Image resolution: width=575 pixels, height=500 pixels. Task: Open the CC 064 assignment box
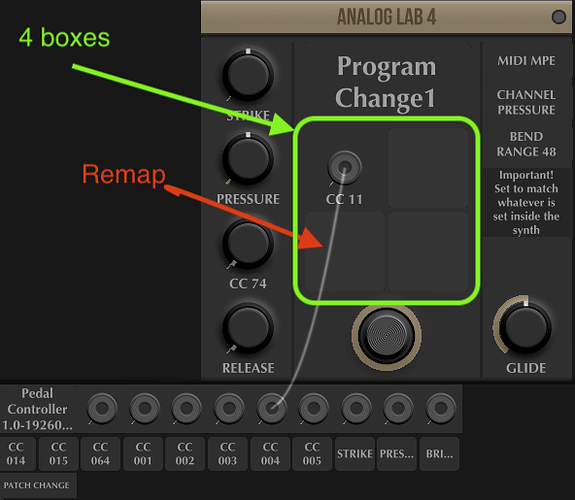tap(100, 454)
